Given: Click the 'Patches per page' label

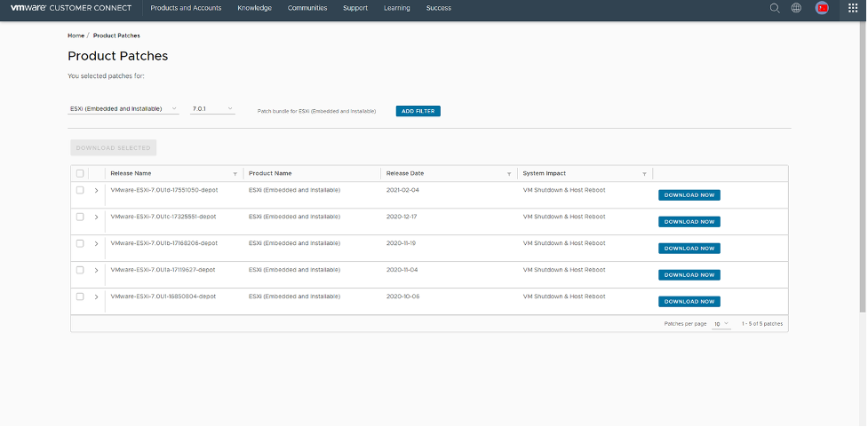Looking at the screenshot, I should (x=685, y=324).
